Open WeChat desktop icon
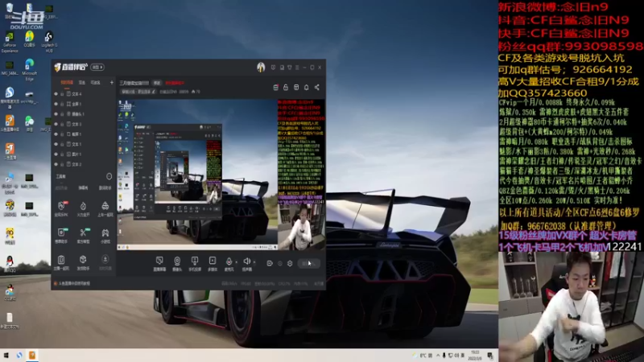644x362 pixels. pos(29,124)
